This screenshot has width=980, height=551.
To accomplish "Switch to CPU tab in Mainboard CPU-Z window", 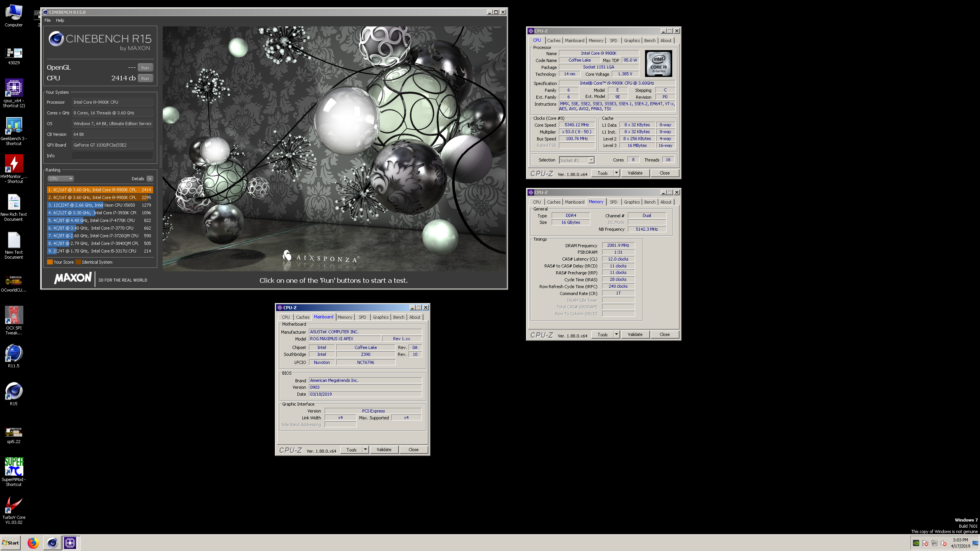I will pyautogui.click(x=286, y=317).
